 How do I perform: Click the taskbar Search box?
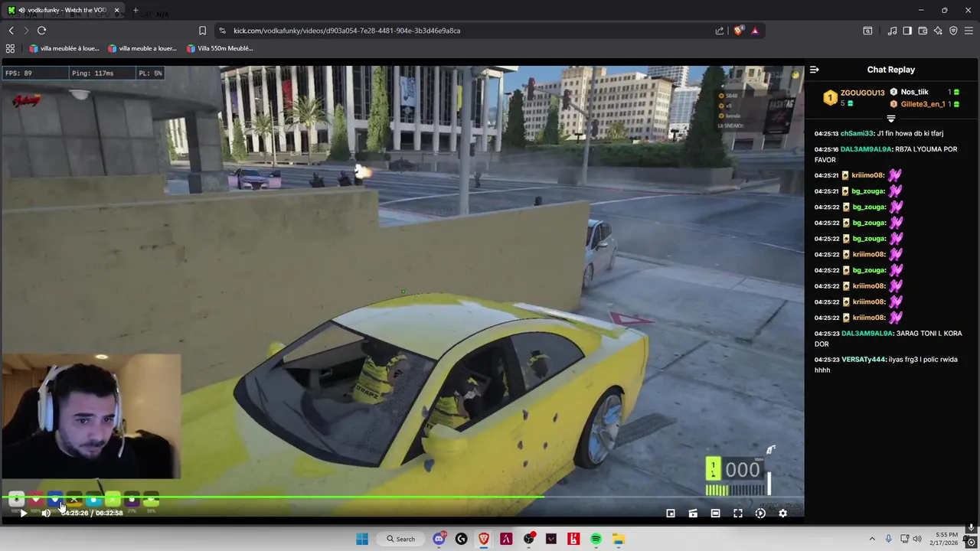pos(401,539)
